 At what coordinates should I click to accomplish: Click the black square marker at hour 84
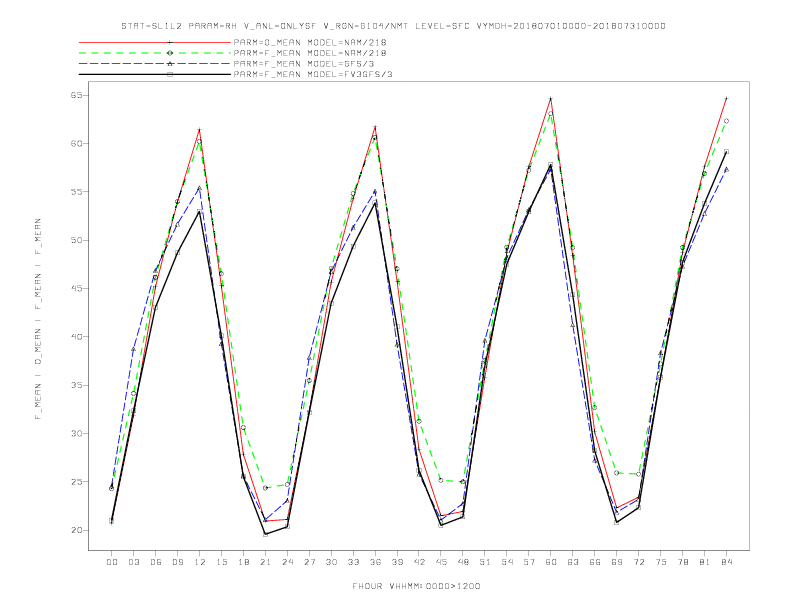[727, 151]
